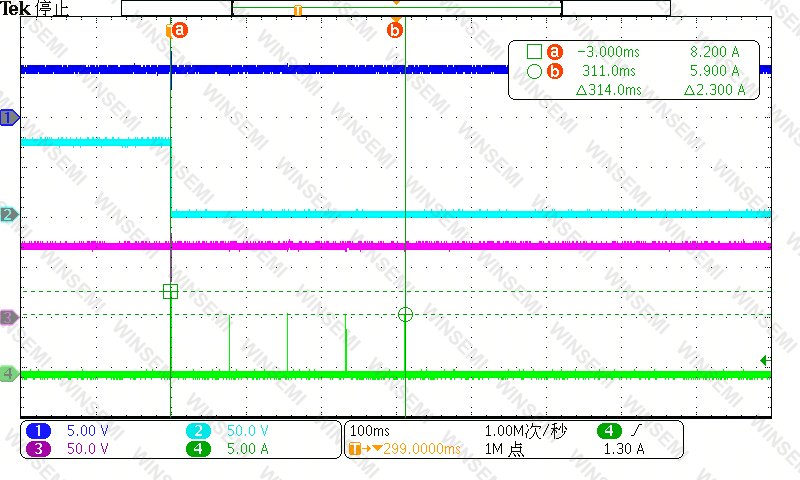Click the 100ms timebase readout
The image size is (800, 480).
point(369,431)
